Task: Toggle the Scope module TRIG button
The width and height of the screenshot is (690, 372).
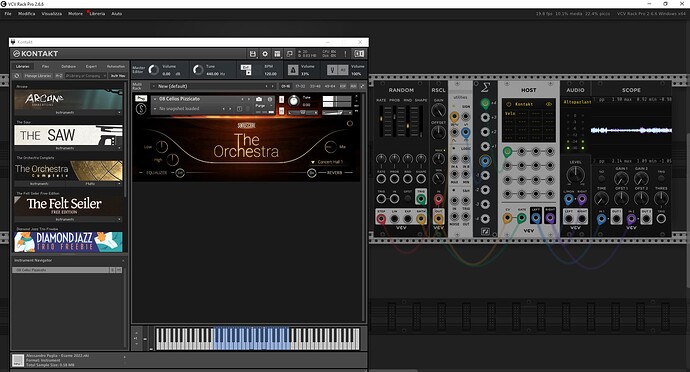Action: tap(661, 178)
